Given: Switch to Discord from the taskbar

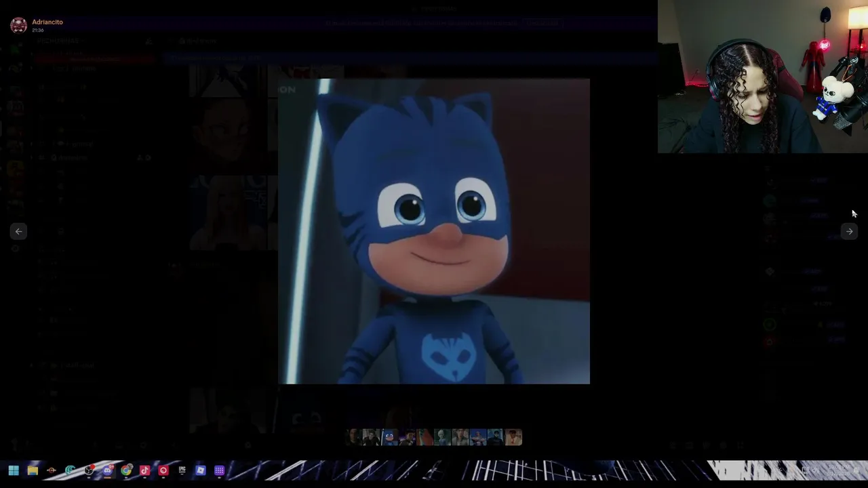Looking at the screenshot, I should tap(108, 470).
